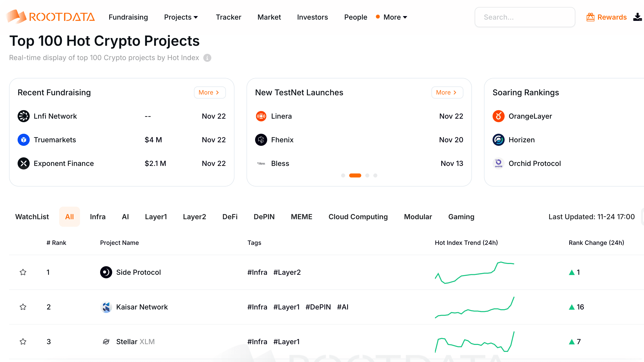
Task: Expand the Projects dropdown menu
Action: (x=181, y=17)
